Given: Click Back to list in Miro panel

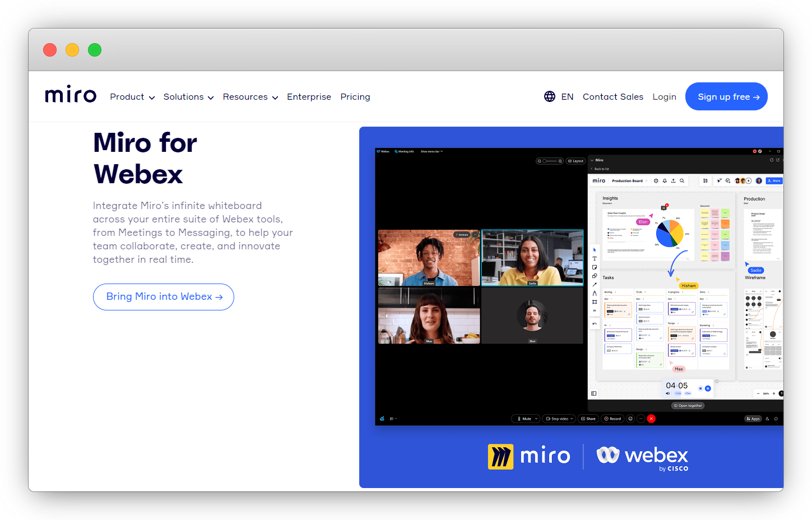Looking at the screenshot, I should coord(600,169).
